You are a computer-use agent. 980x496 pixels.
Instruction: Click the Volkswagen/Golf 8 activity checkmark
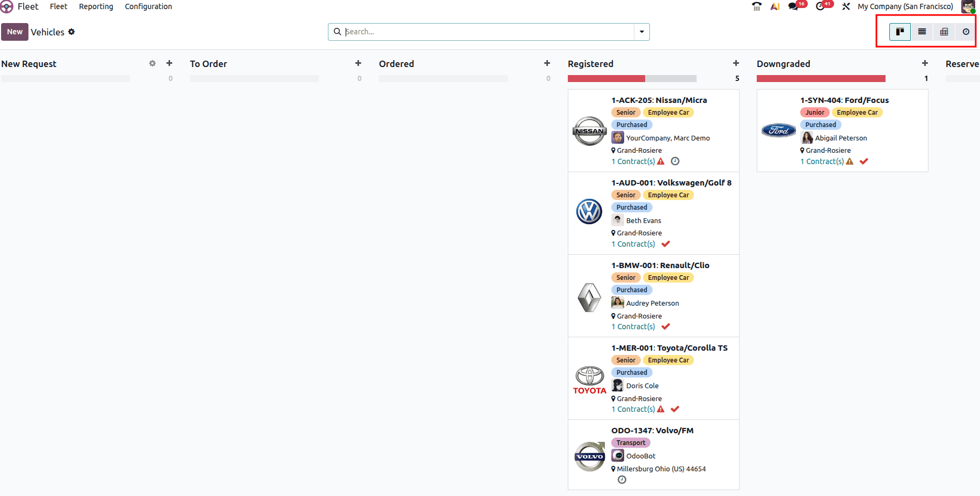pyautogui.click(x=665, y=244)
